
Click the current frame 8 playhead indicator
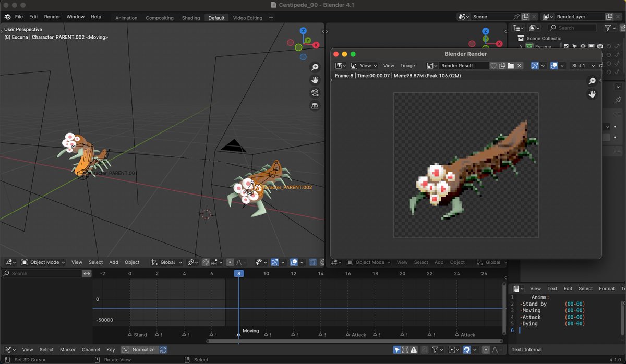point(239,273)
